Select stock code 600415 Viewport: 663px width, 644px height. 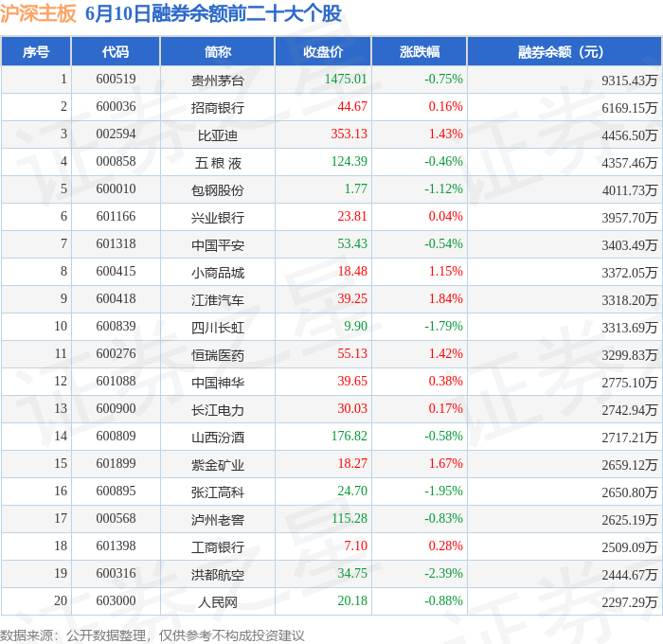point(116,272)
